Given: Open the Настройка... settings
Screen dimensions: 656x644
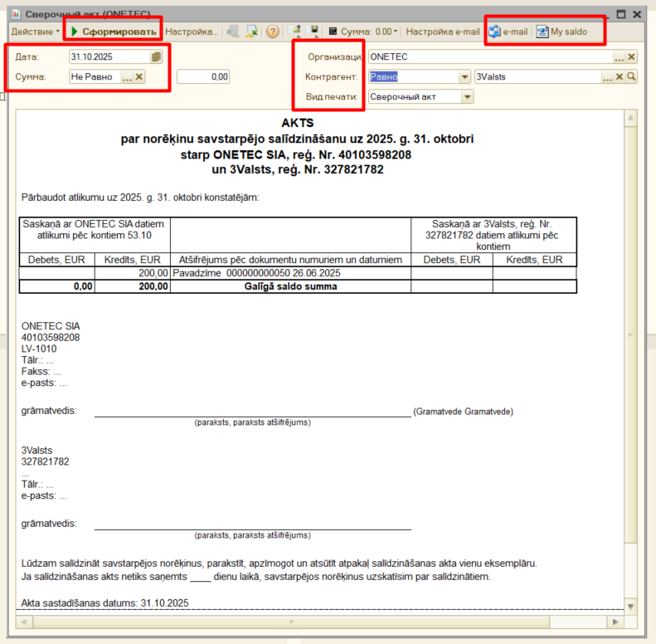Looking at the screenshot, I should click(192, 32).
